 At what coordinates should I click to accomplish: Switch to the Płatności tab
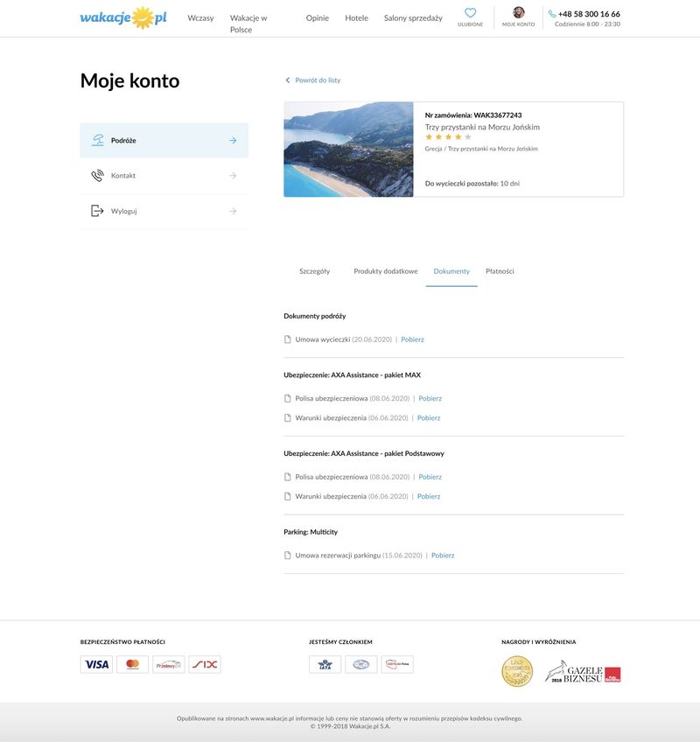(x=500, y=271)
